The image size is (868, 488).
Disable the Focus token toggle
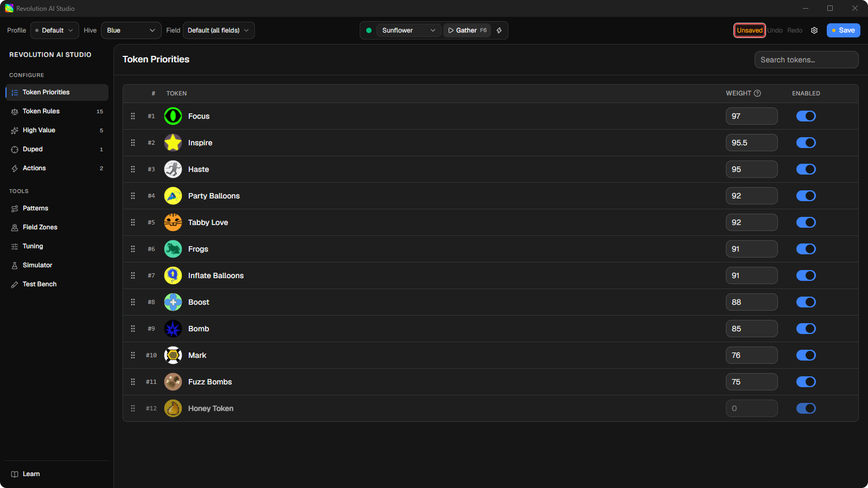806,116
